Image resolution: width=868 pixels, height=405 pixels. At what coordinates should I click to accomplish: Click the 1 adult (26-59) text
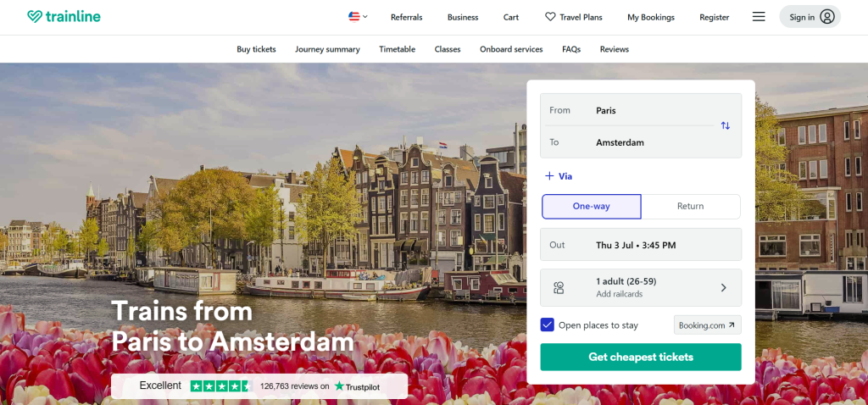pyautogui.click(x=626, y=281)
